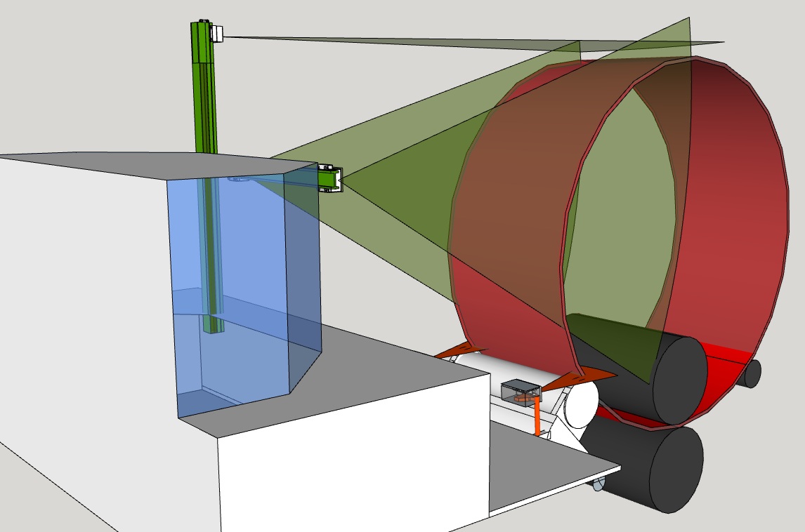
Task: Click the small wheel beneath the gray plate
Action: [598, 483]
